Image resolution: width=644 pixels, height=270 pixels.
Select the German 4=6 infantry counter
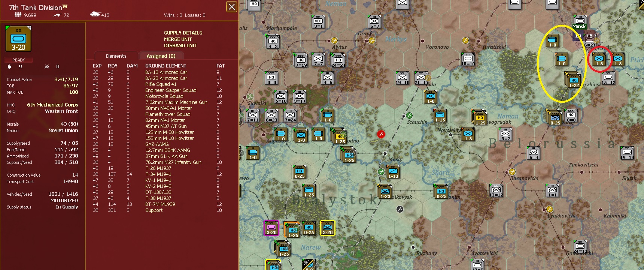[x=328, y=78]
